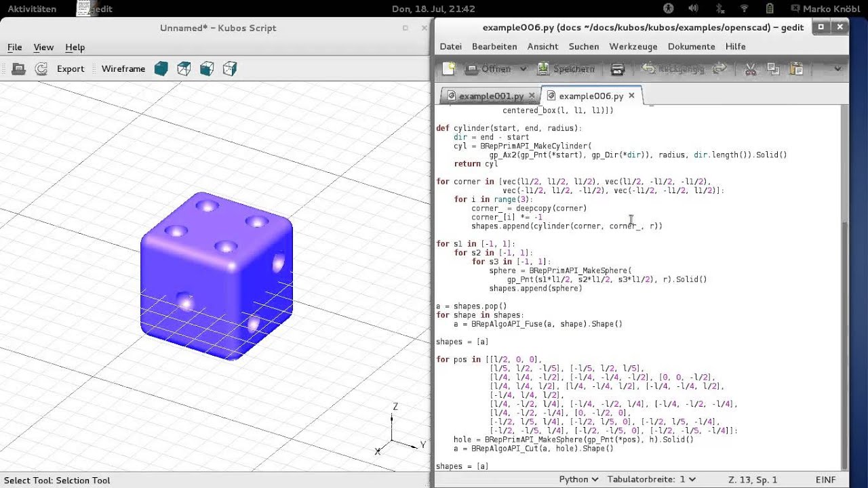Open the View menu in Kubos Script
This screenshot has width=868, height=488.
43,47
